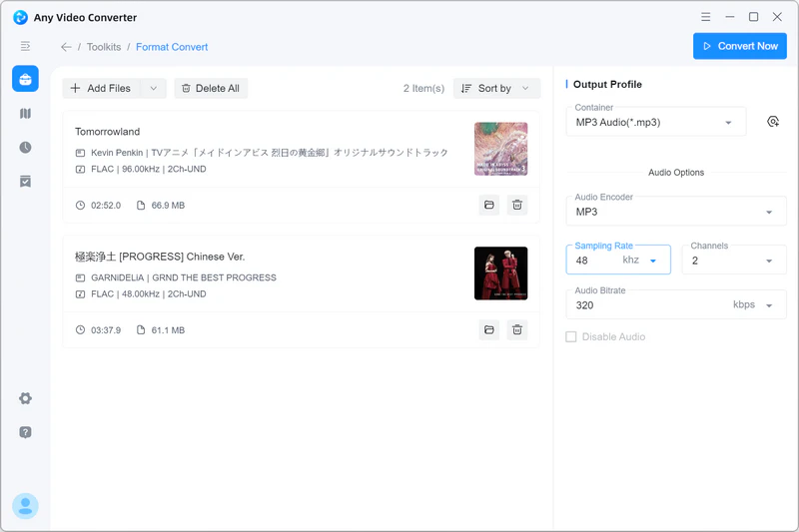Click the Kevin Penkin artist and album line
This screenshot has height=532, width=799.
pyautogui.click(x=269, y=153)
